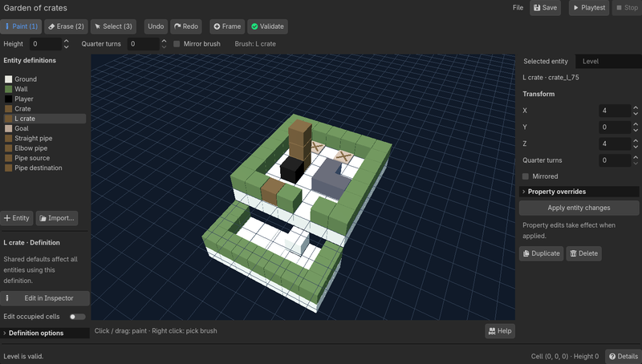Increment the X transform value

coord(636,108)
